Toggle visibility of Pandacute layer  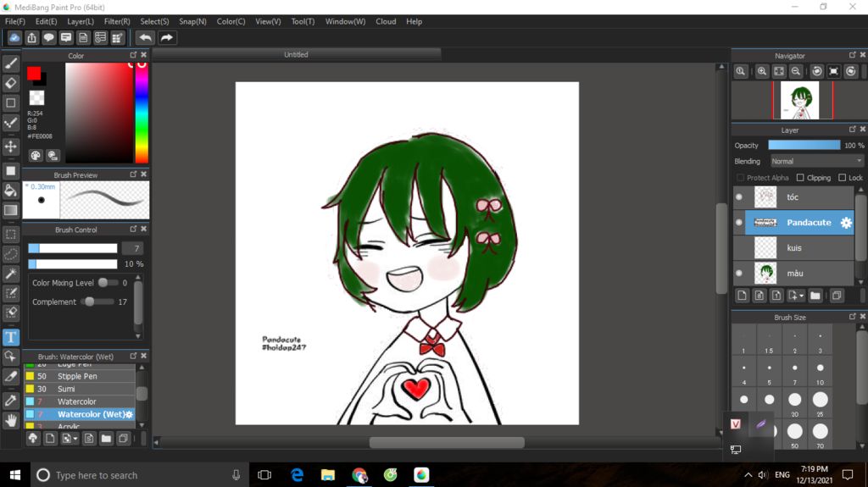(x=739, y=223)
